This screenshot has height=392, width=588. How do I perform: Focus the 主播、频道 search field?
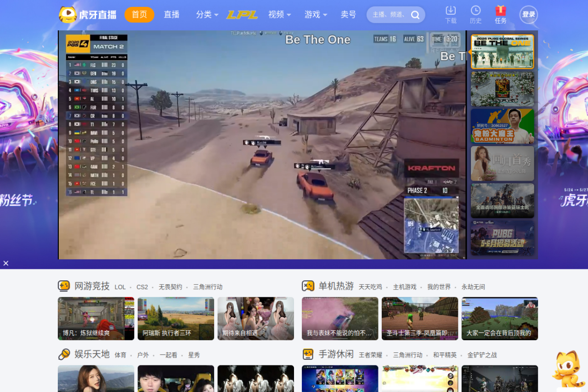point(390,15)
